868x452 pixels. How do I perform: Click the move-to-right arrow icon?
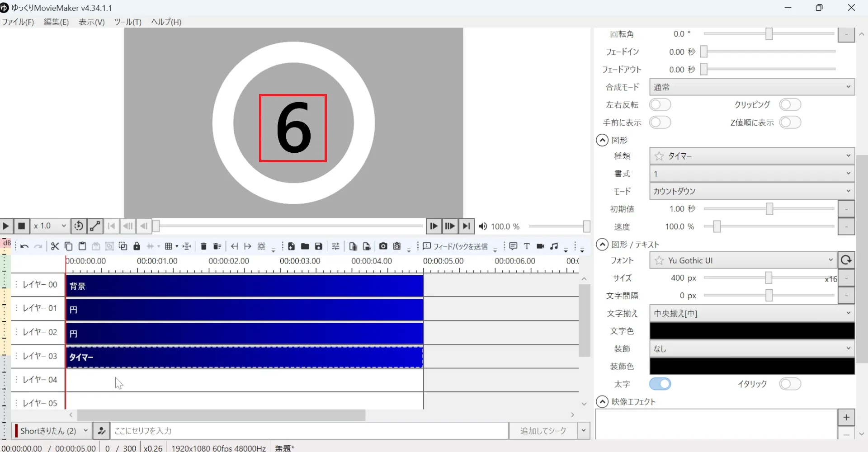(248, 246)
